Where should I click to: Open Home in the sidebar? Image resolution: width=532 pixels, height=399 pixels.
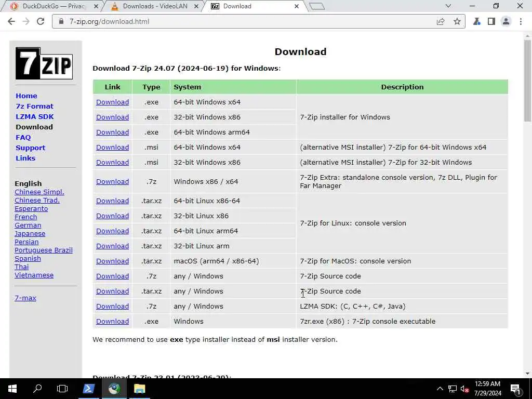(x=26, y=96)
